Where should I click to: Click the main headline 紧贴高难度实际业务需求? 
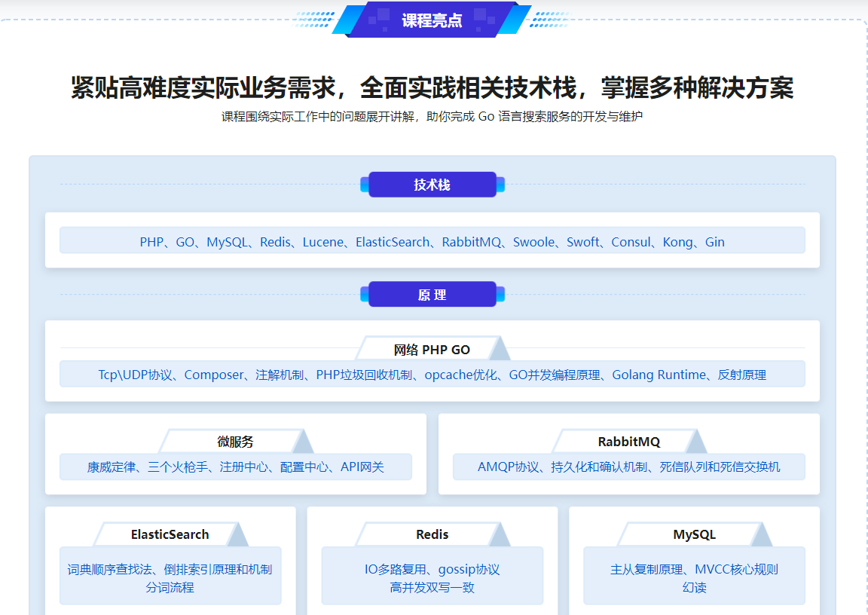pos(432,88)
